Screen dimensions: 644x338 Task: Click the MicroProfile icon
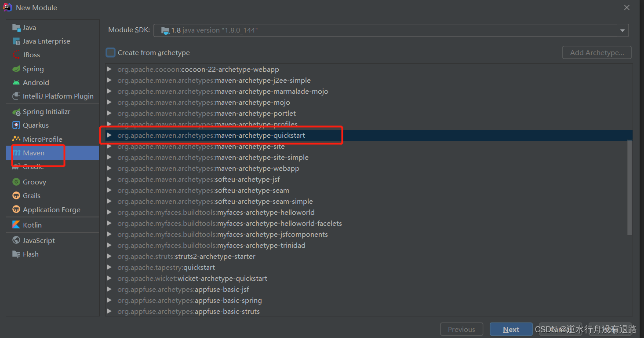coord(16,139)
